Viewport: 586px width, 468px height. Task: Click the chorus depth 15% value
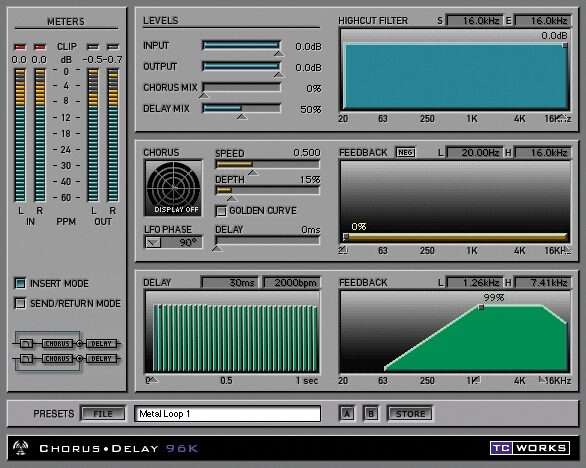pos(310,179)
